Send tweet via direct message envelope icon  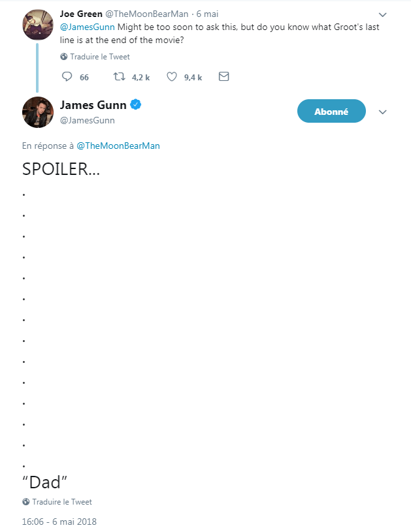tap(224, 76)
